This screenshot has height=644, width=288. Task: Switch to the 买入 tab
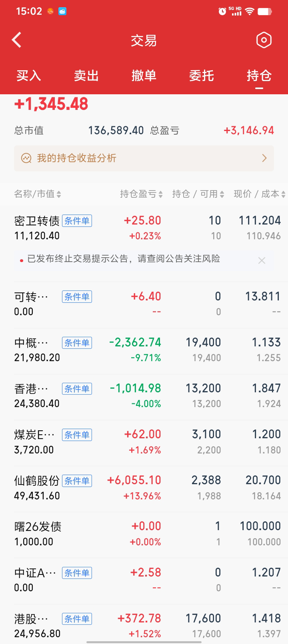[29, 76]
